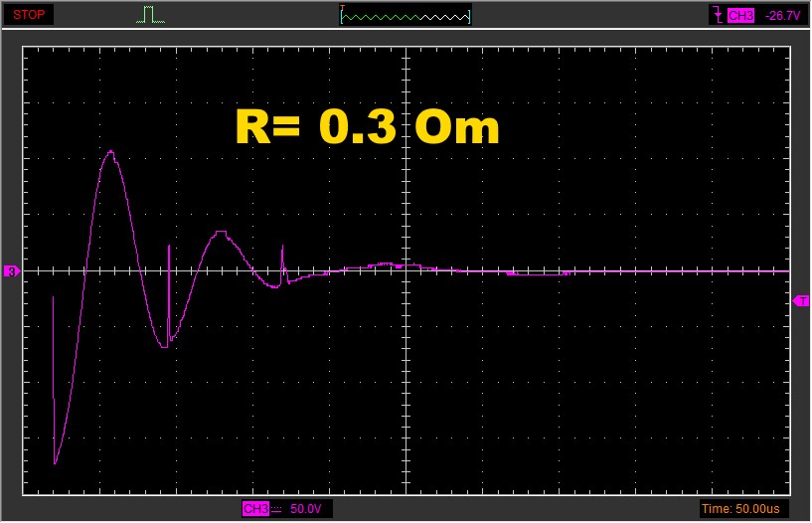Click the falling edge trigger icon
812x523 pixels.
tap(718, 16)
